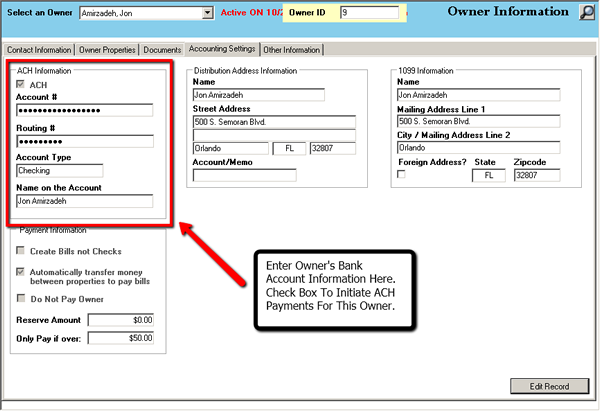
Task: Click the Account/Memo field
Action: [245, 175]
